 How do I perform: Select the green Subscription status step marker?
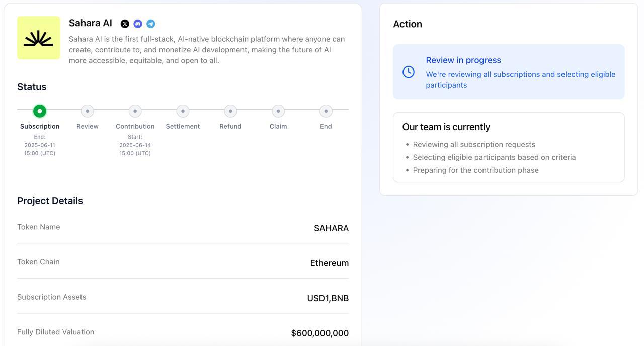click(40, 111)
